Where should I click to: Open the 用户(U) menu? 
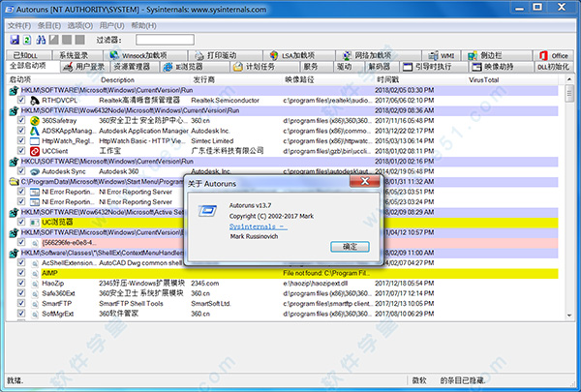tap(111, 25)
